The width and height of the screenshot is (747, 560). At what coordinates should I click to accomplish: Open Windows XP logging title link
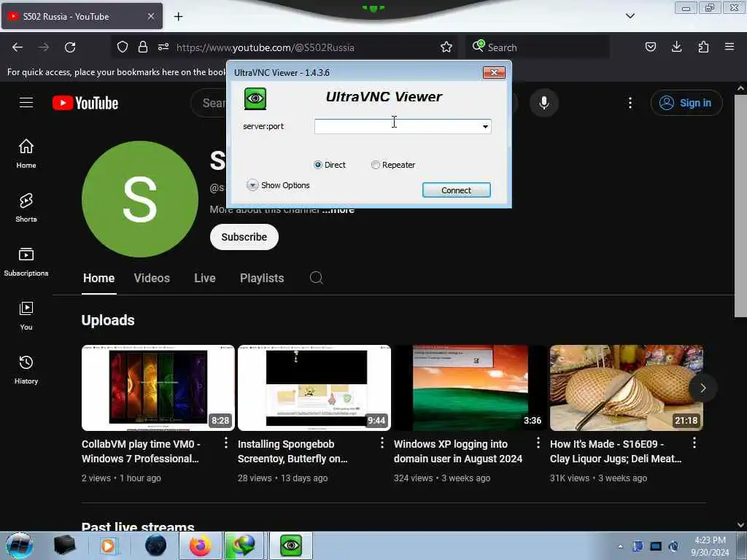(458, 451)
